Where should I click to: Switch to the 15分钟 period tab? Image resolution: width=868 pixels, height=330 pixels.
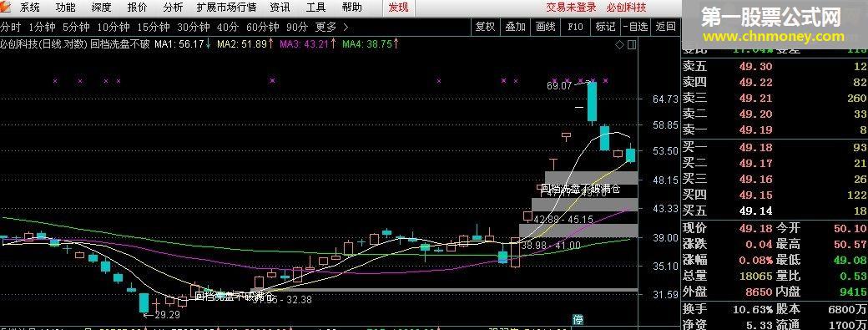pyautogui.click(x=154, y=27)
